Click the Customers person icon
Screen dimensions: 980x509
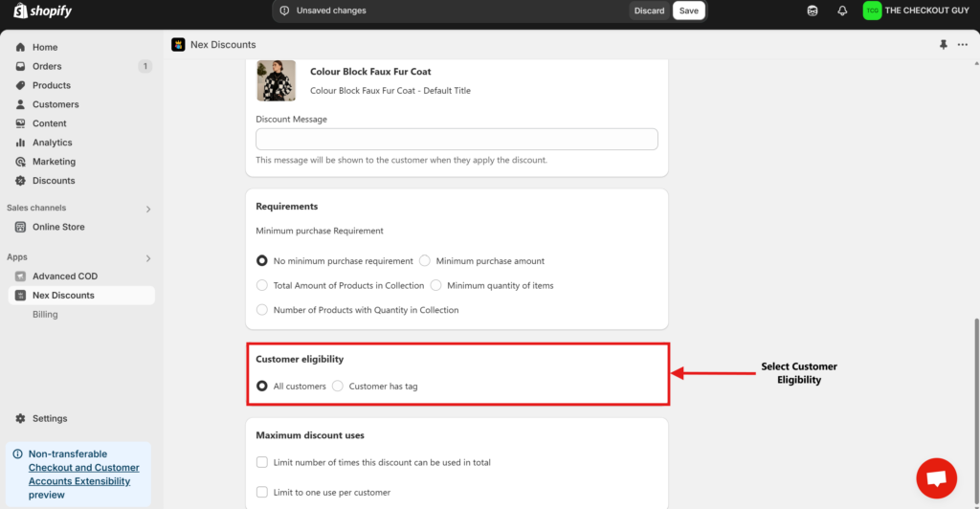(21, 104)
